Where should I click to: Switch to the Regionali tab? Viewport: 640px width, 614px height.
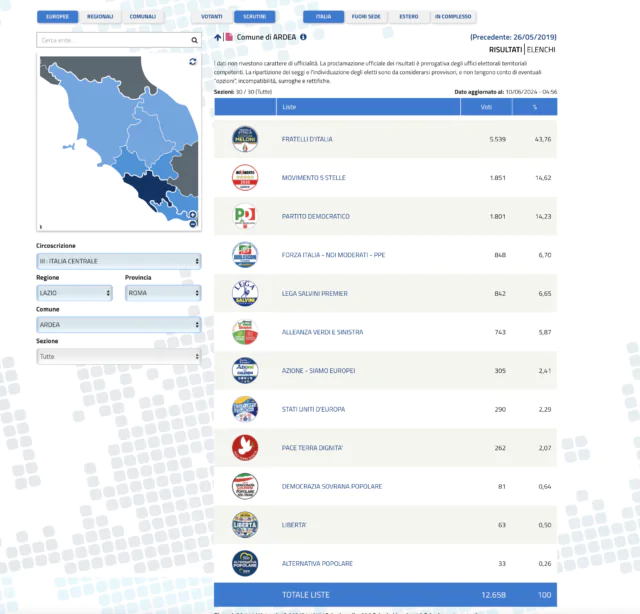pyautogui.click(x=100, y=17)
